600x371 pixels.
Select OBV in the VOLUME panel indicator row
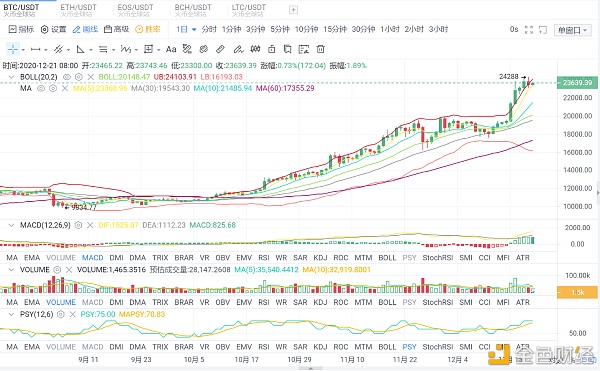tap(223, 302)
